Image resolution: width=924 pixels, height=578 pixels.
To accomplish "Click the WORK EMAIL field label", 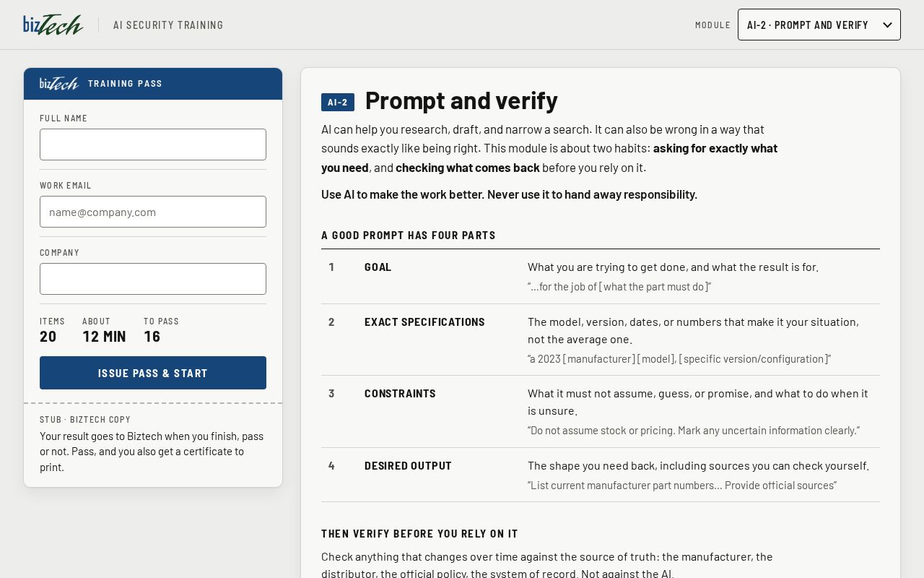I will coord(66,186).
